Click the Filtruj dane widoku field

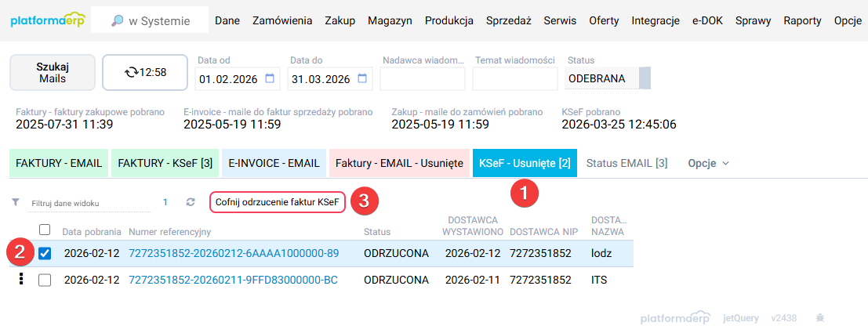pos(89,203)
